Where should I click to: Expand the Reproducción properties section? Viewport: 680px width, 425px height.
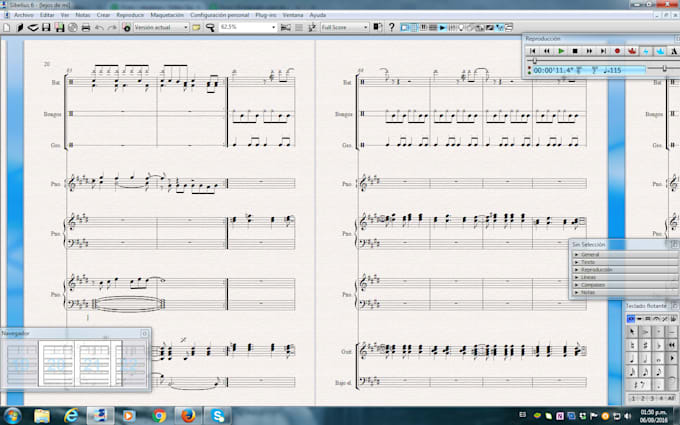(x=624, y=269)
